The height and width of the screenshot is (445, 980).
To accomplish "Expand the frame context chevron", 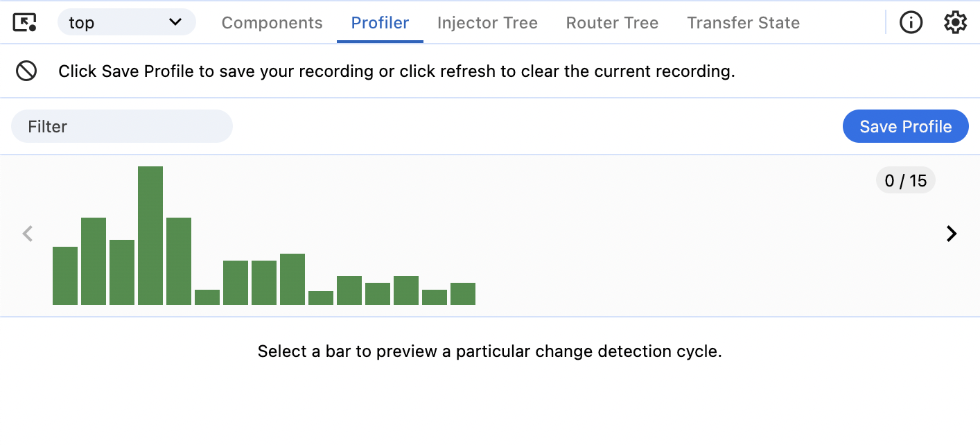I will click(x=176, y=22).
